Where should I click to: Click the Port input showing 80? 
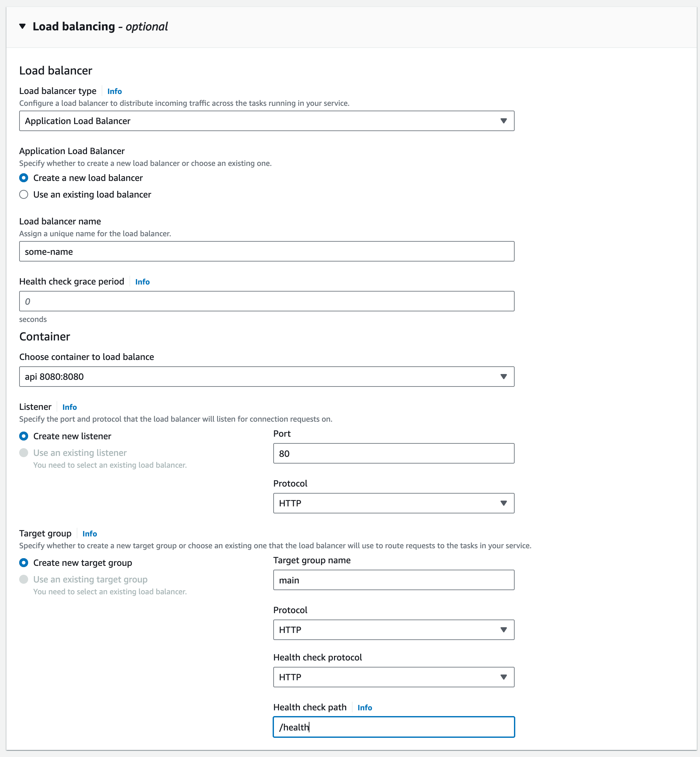(393, 453)
